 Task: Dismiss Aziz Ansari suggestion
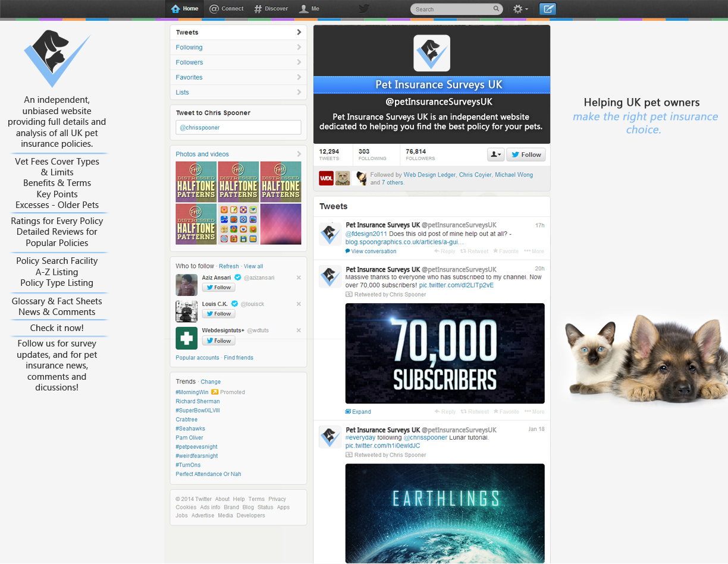(299, 278)
